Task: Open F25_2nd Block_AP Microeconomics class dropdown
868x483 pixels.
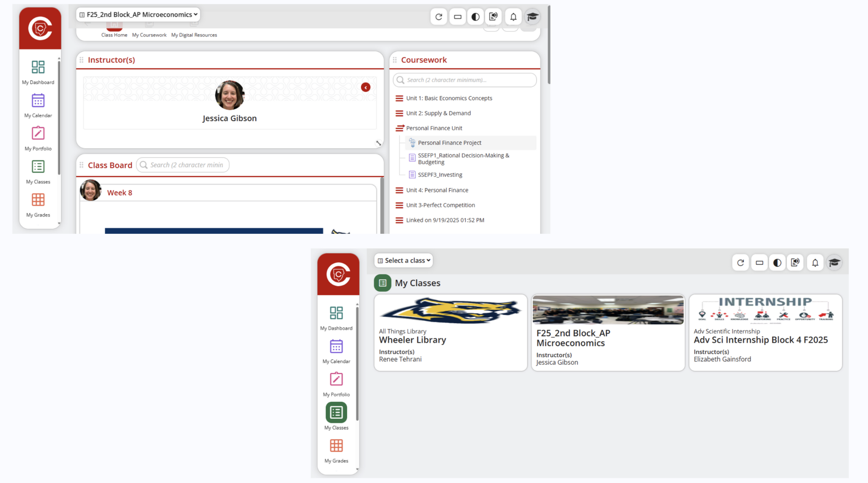Action: 138,14
